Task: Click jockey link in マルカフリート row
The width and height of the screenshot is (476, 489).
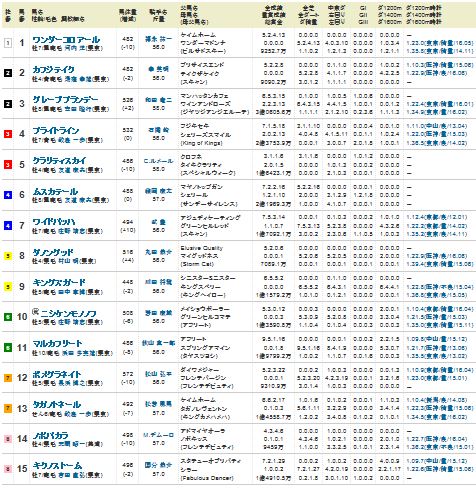Action: tap(158, 343)
